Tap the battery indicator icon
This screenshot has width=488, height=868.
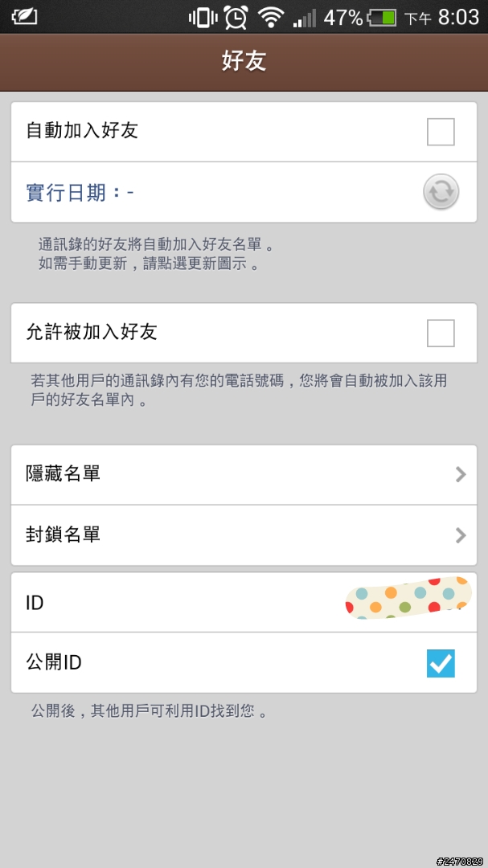click(x=382, y=18)
